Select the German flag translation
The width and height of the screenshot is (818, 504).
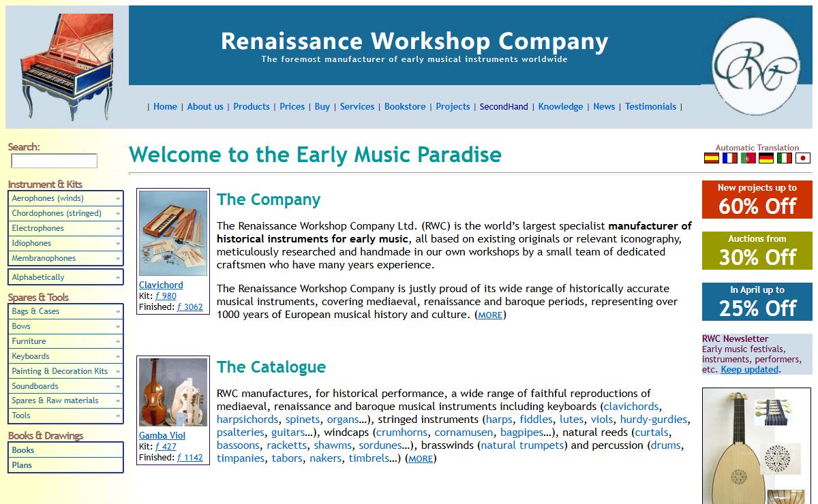[x=766, y=158]
